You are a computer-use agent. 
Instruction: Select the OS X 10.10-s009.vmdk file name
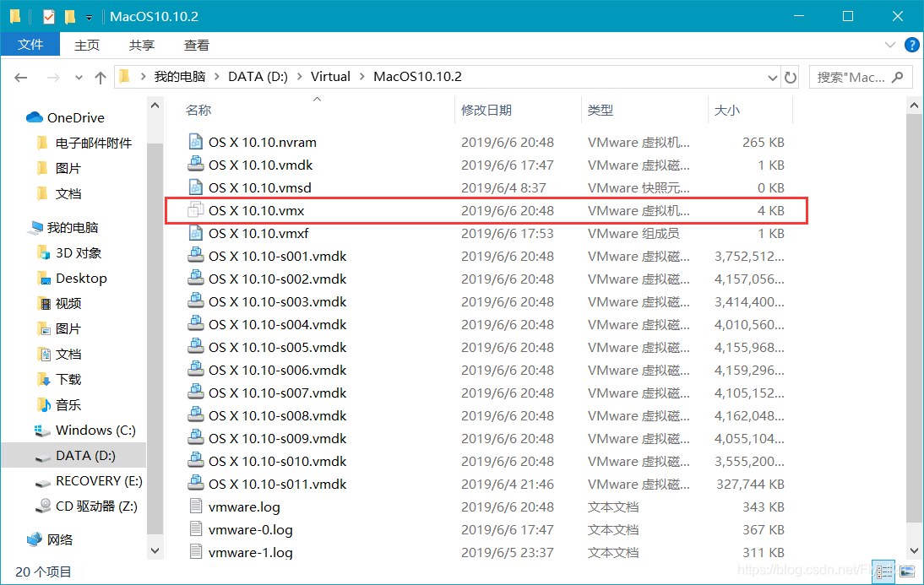[278, 438]
